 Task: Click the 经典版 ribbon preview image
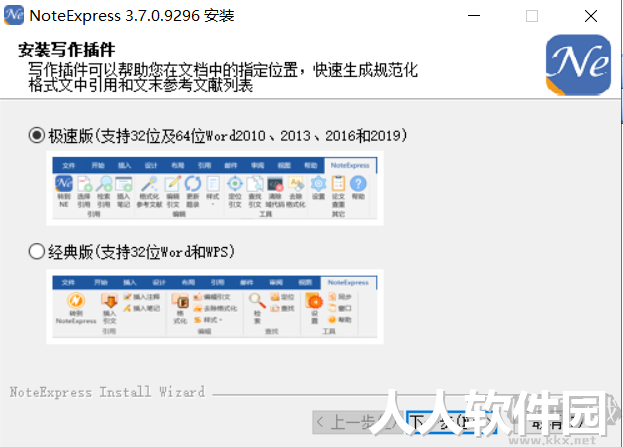pyautogui.click(x=215, y=306)
